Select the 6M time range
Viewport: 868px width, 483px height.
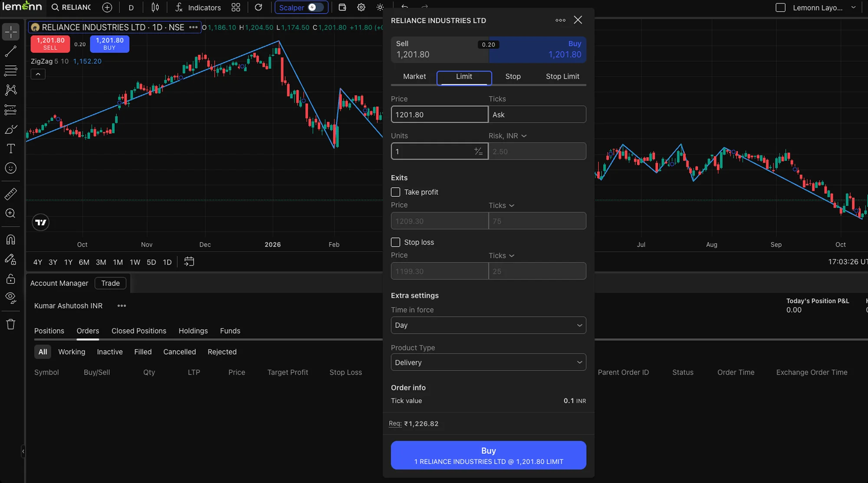tap(84, 262)
